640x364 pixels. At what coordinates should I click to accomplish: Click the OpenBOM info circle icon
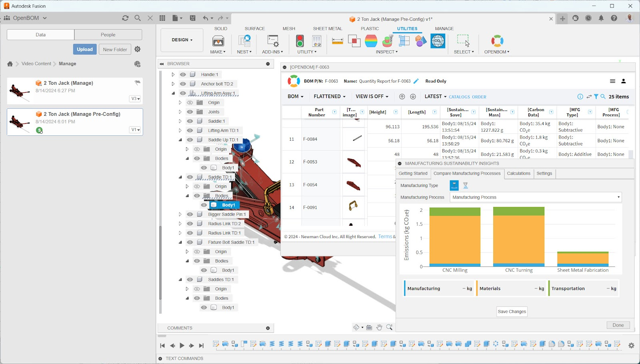580,97
